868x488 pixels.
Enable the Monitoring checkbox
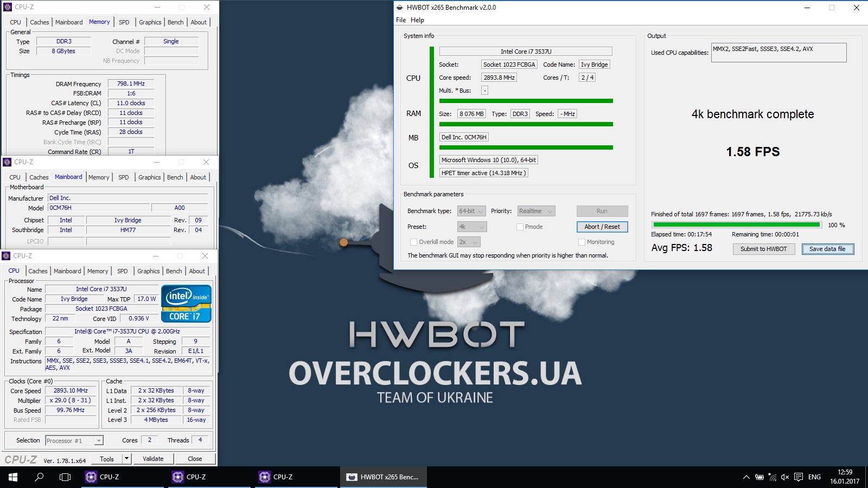pyautogui.click(x=582, y=242)
